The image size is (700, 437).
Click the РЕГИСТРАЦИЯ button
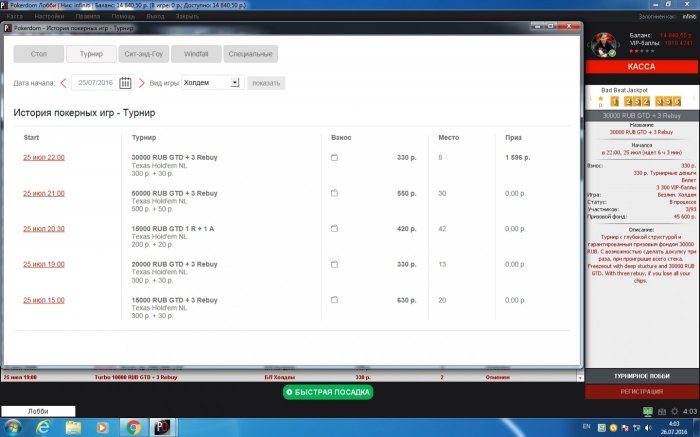642,391
